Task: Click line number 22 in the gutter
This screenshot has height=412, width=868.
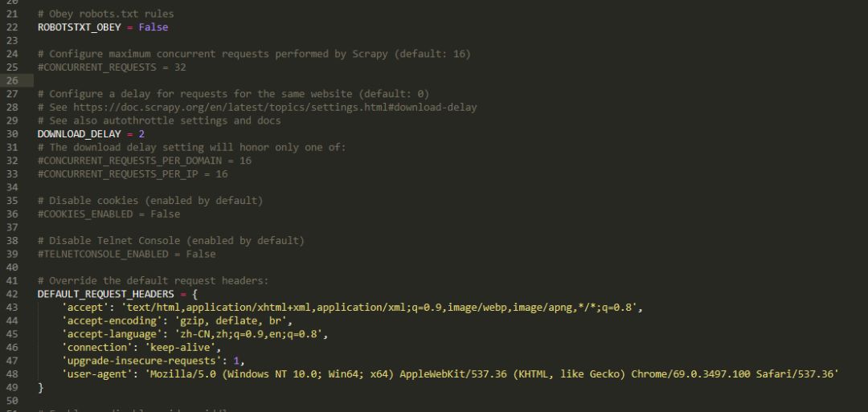Action: 12,27
